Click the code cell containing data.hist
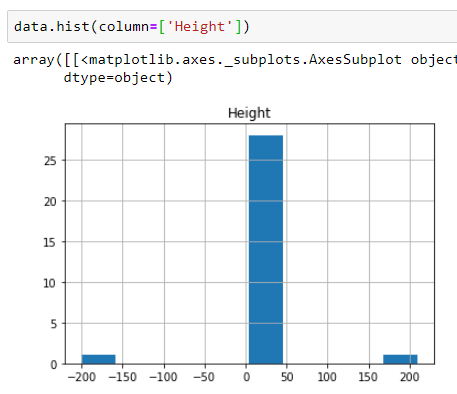This screenshot has height=394, width=457. coord(232,26)
